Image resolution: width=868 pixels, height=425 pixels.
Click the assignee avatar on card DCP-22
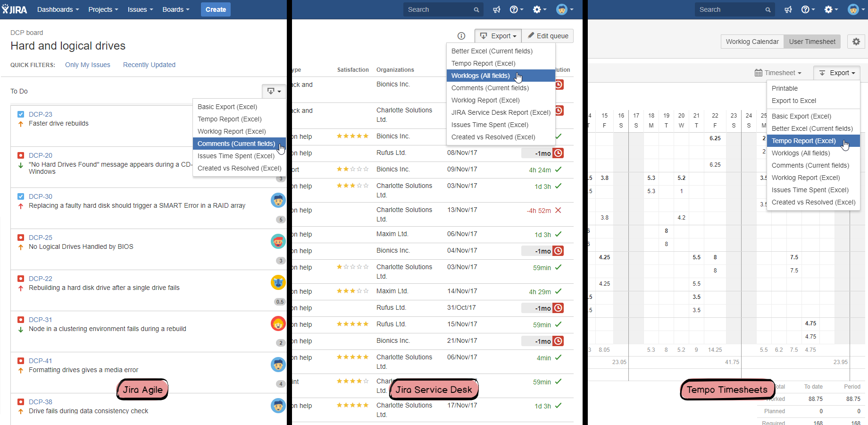coord(278,282)
